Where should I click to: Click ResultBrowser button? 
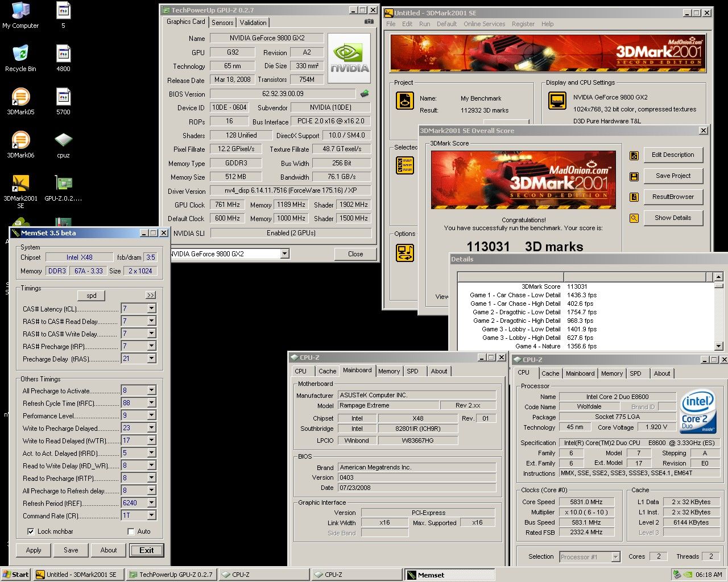click(x=673, y=197)
